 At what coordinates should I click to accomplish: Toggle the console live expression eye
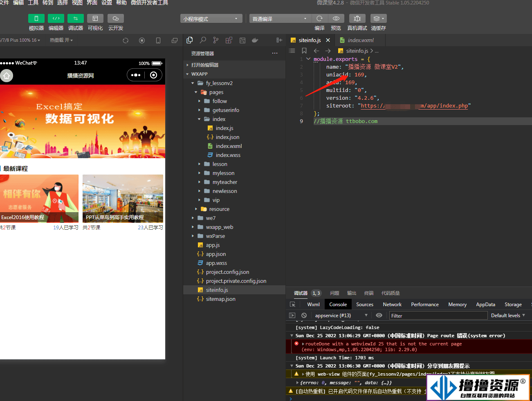379,316
